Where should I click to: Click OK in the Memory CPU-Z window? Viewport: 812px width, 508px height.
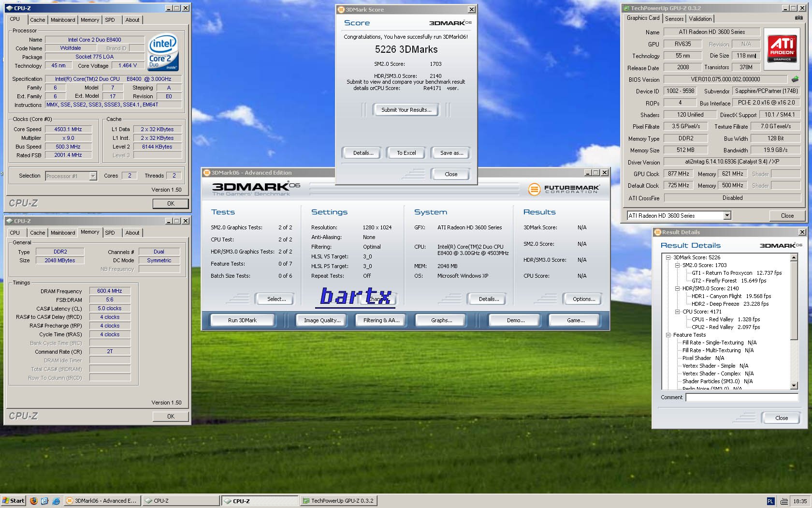click(171, 416)
